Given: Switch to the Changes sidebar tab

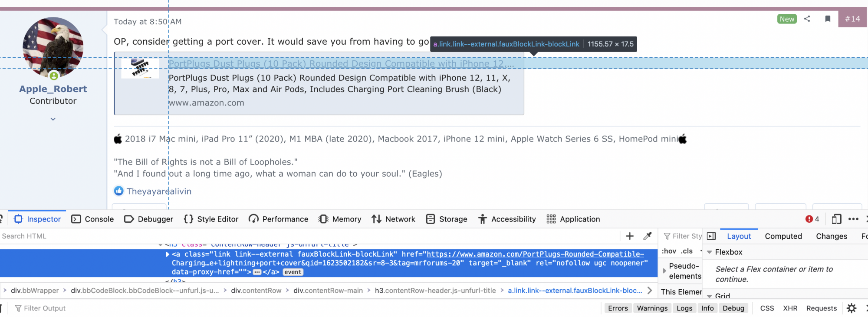Looking at the screenshot, I should 831,236.
